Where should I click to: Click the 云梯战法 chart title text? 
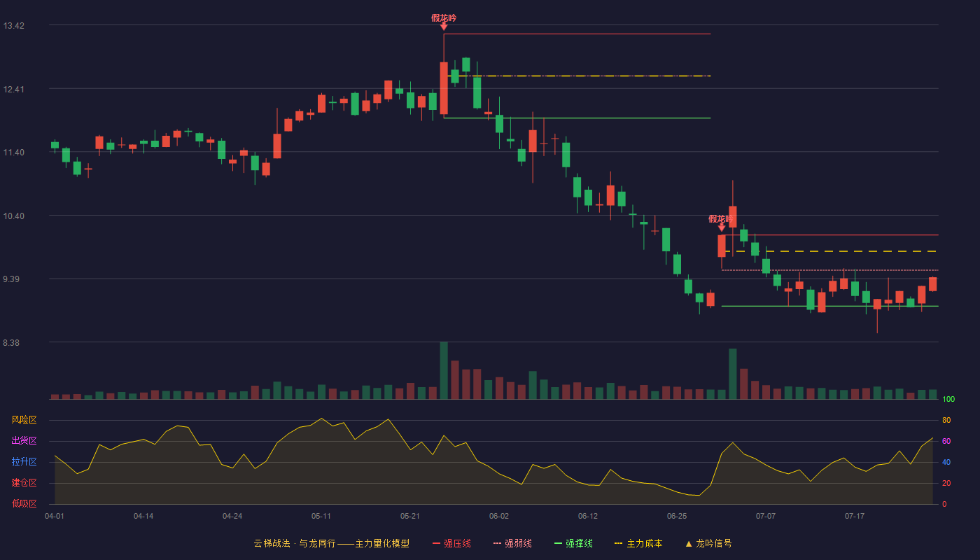coord(271,543)
